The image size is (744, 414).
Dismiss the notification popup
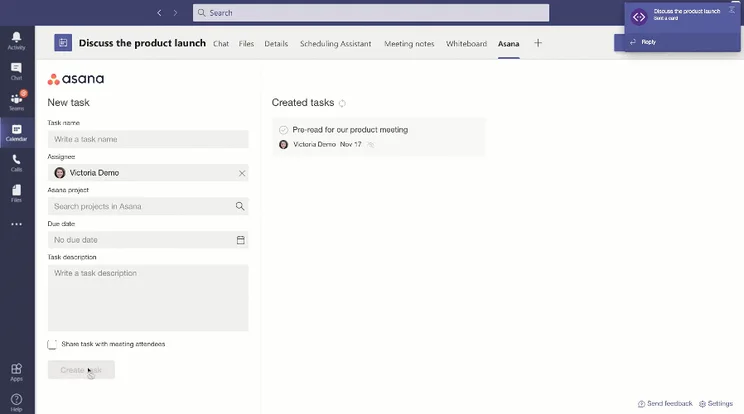point(732,10)
